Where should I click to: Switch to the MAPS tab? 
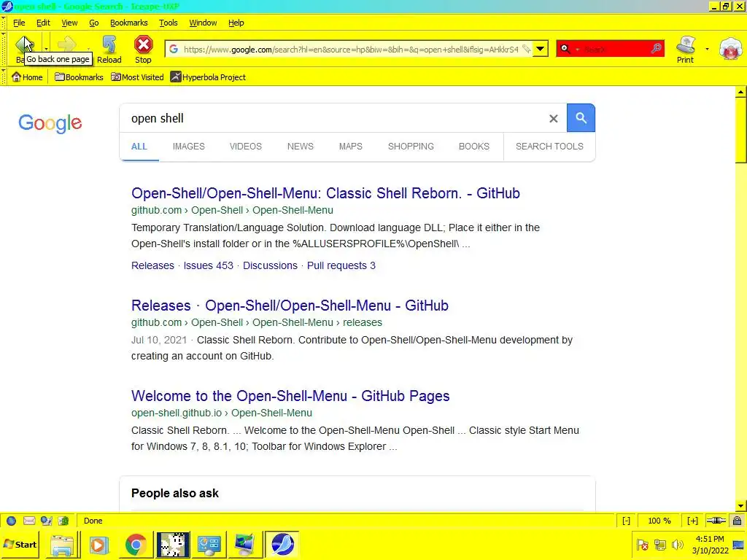pyautogui.click(x=351, y=147)
